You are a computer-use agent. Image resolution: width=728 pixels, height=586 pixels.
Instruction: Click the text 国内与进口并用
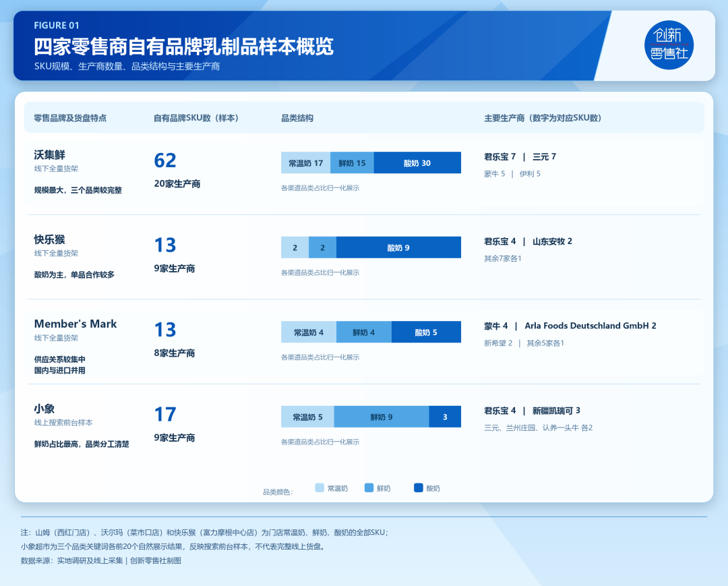tap(59, 370)
